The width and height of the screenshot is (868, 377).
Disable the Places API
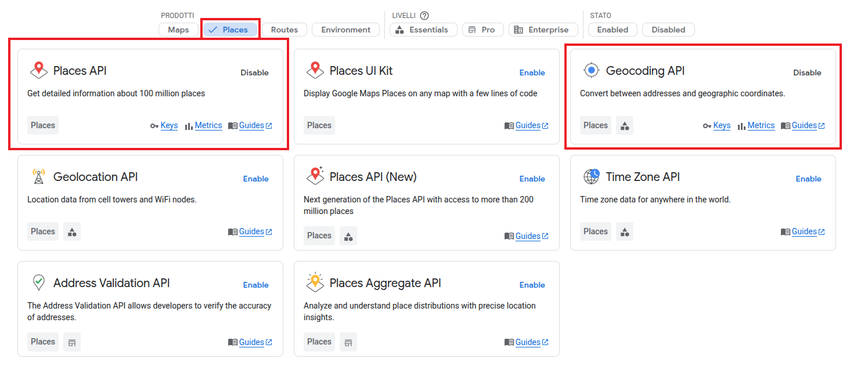point(255,72)
